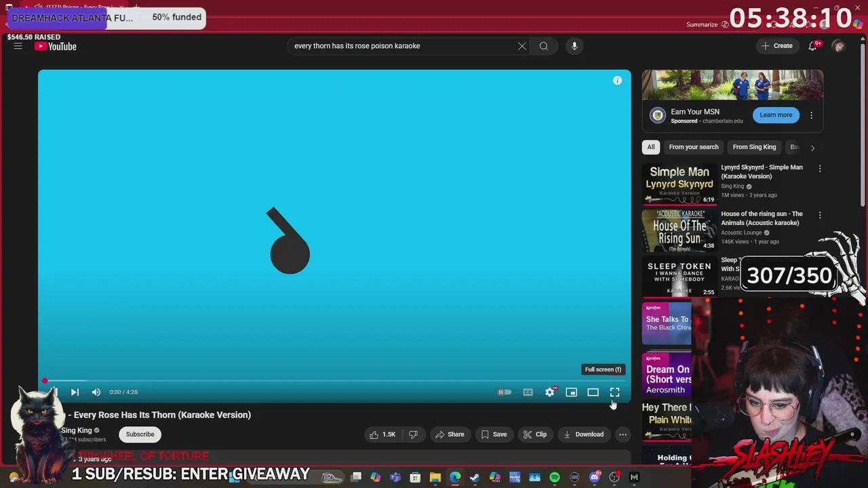Open the account avatar menu
The width and height of the screenshot is (868, 488).
[x=839, y=46]
